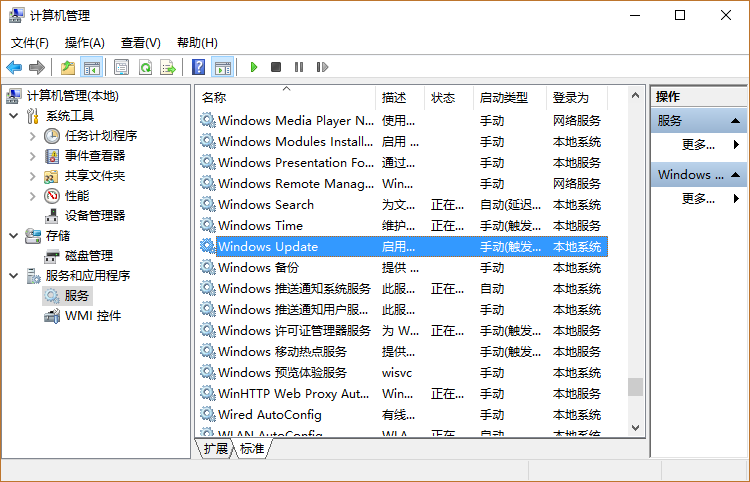Collapse the Windows section in actions pane
The width and height of the screenshot is (750, 482).
pos(735,175)
